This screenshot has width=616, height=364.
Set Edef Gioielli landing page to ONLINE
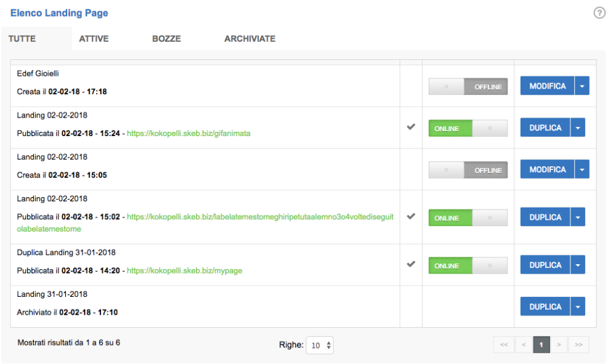pyautogui.click(x=448, y=86)
